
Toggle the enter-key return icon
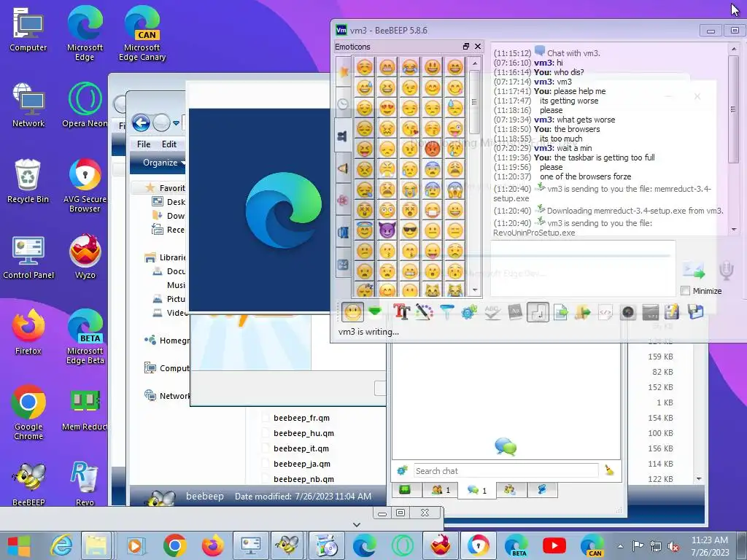click(538, 312)
